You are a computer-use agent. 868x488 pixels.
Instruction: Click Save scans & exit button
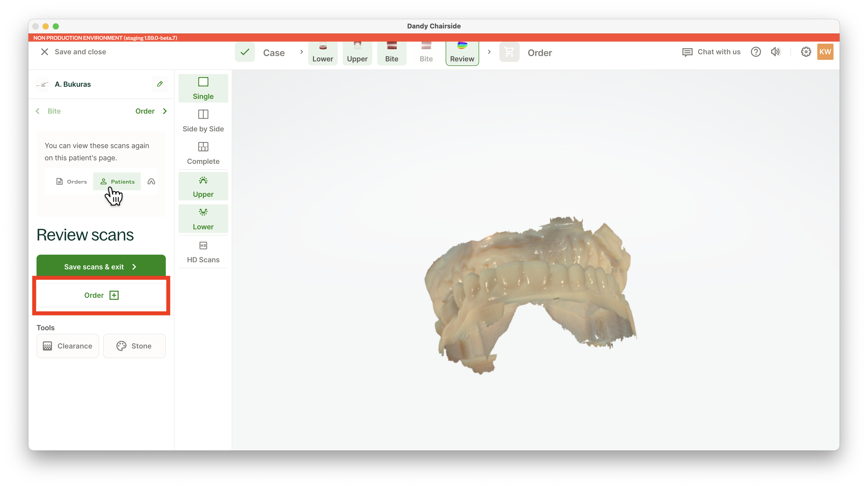101,266
